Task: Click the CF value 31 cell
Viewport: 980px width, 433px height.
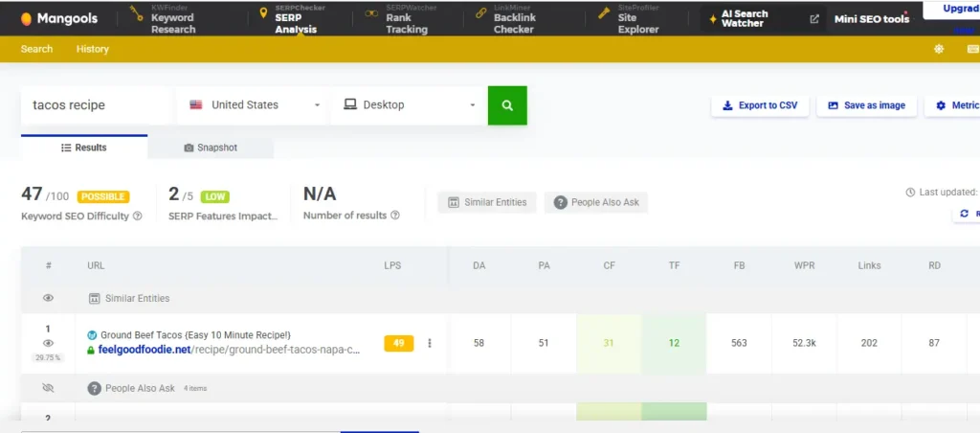Action: point(609,343)
